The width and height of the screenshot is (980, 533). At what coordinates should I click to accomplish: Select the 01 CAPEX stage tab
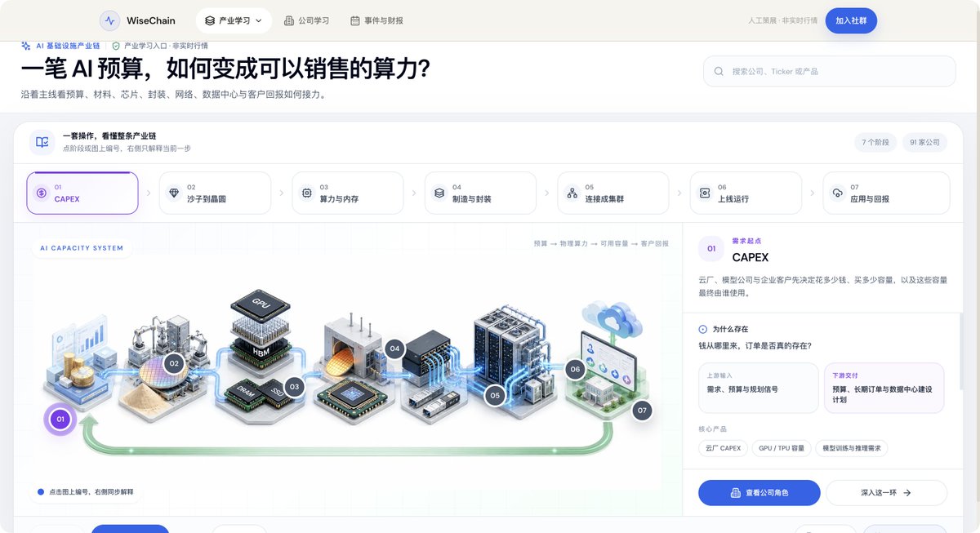82,193
